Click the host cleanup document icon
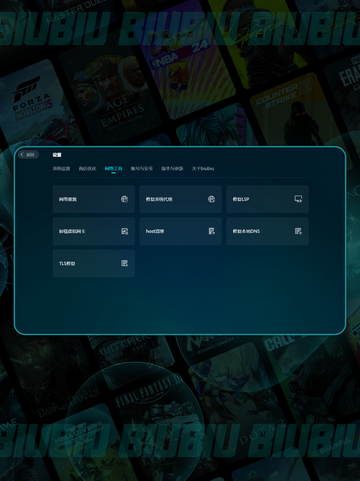This screenshot has height=481, width=360. (x=211, y=231)
